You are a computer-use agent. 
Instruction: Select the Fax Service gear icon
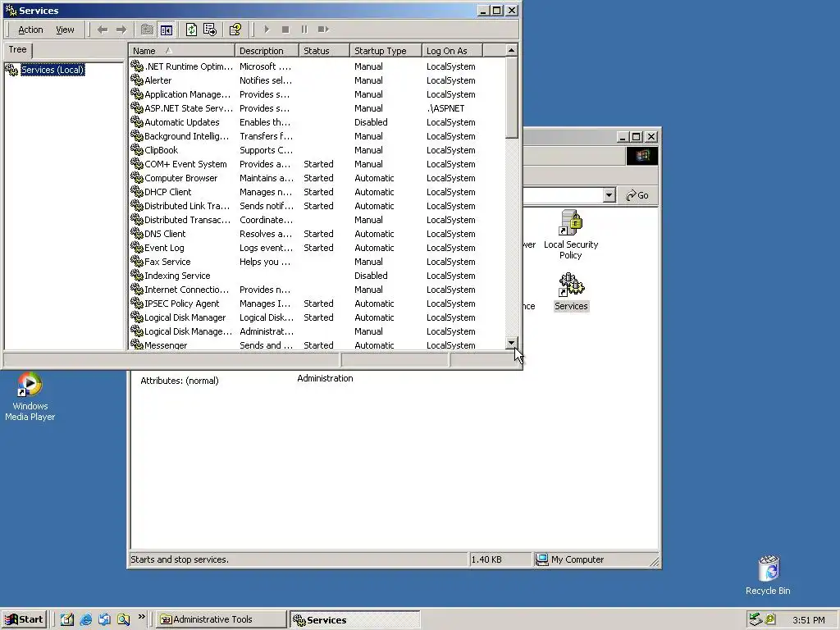pyautogui.click(x=137, y=261)
